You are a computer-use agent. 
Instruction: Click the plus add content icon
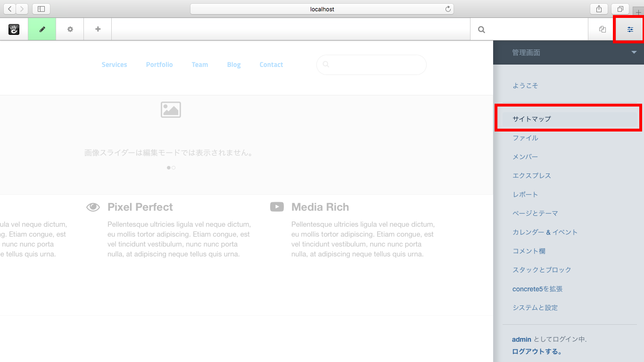(98, 29)
